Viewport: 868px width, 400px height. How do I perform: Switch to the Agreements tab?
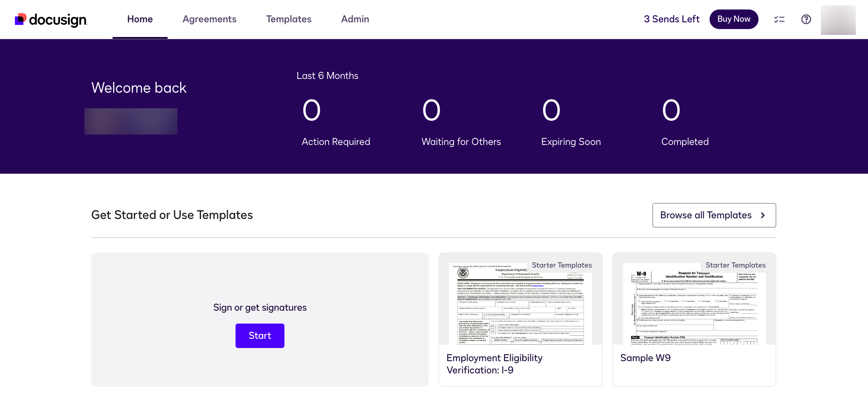[209, 19]
